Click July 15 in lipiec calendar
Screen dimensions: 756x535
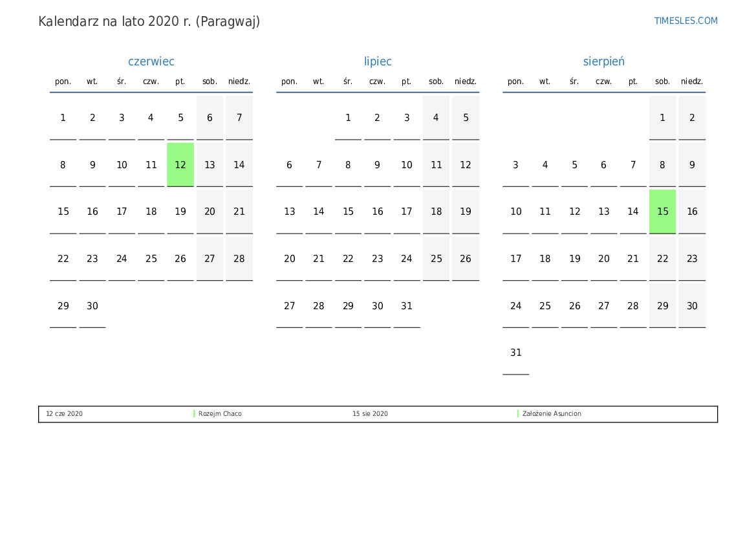[x=348, y=212]
